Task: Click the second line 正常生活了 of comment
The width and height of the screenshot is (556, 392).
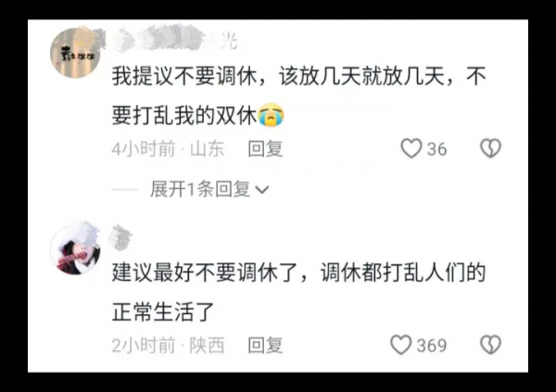Action: [163, 311]
